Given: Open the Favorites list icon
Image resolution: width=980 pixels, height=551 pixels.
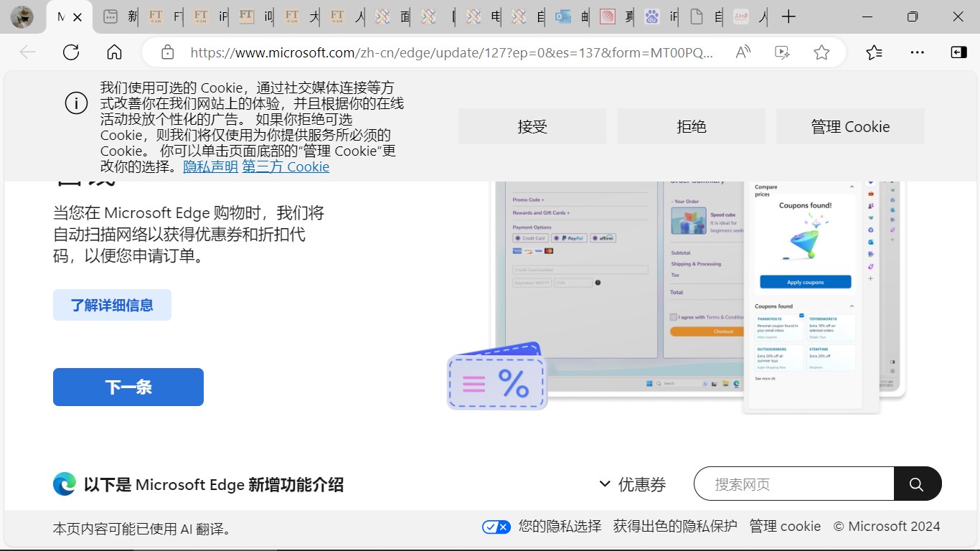Looking at the screenshot, I should (x=874, y=52).
